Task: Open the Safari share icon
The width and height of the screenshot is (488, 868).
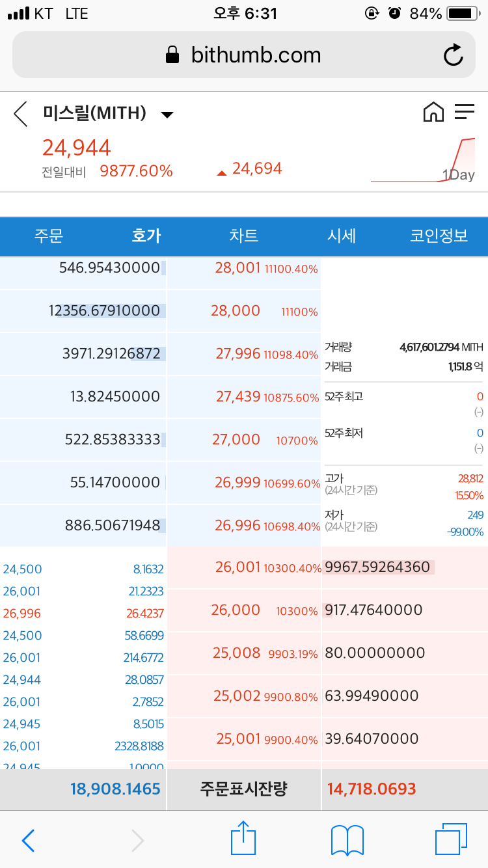Action: 243,838
